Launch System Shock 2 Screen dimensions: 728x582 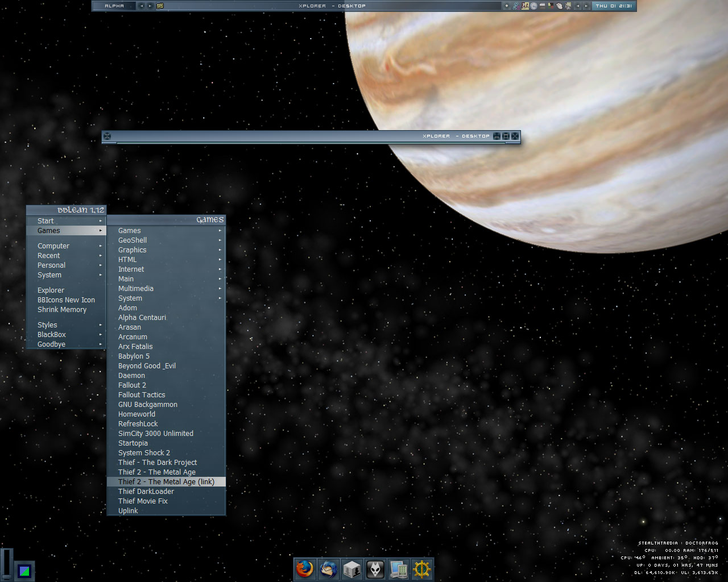tap(167, 453)
